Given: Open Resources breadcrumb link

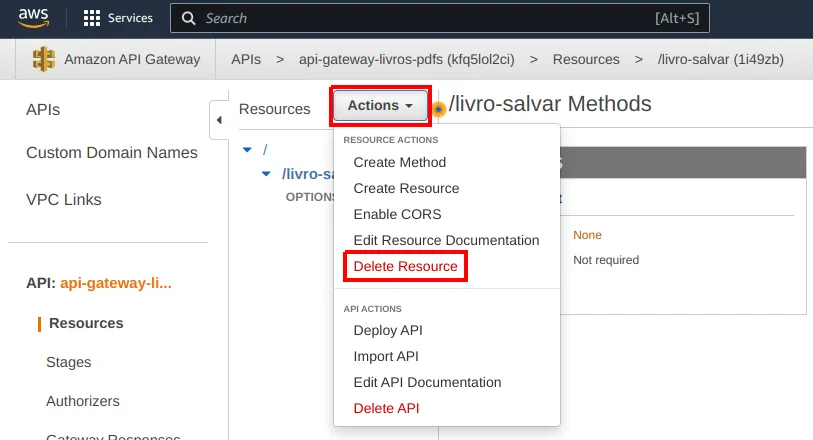Looking at the screenshot, I should [x=586, y=60].
